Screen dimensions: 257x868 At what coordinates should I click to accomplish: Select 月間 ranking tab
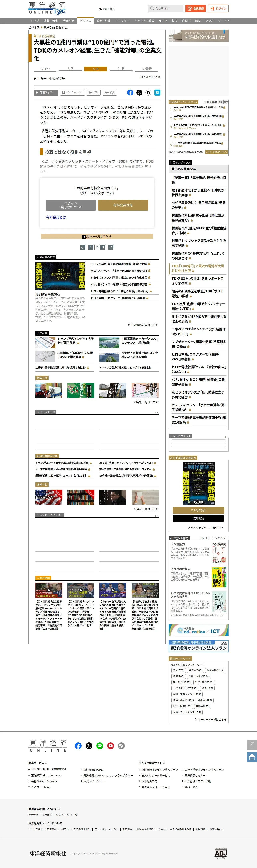(226, 102)
